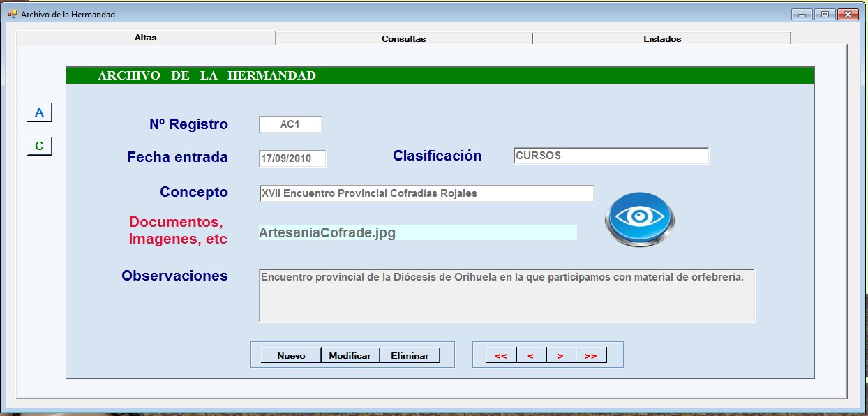868x416 pixels.
Task: Click into the Concepto text field
Action: coord(426,193)
